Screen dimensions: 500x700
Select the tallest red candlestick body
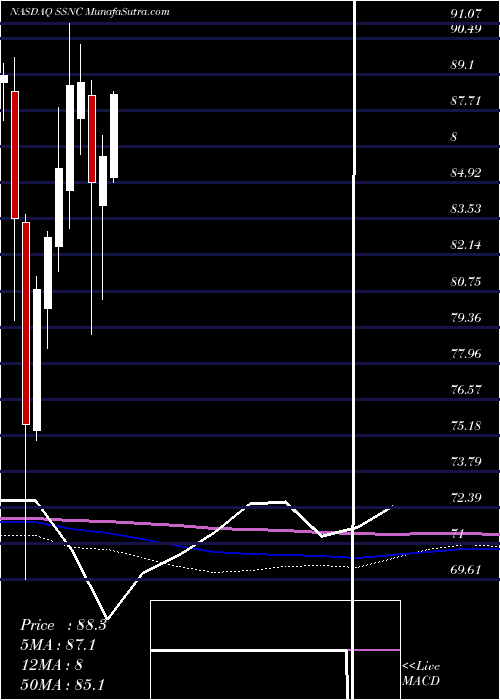(26, 323)
